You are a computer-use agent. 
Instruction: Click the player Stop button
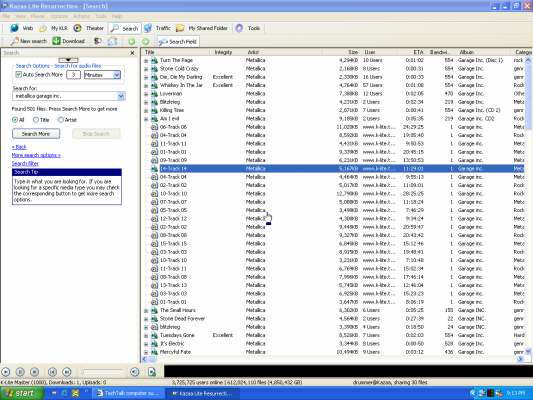tap(34, 372)
